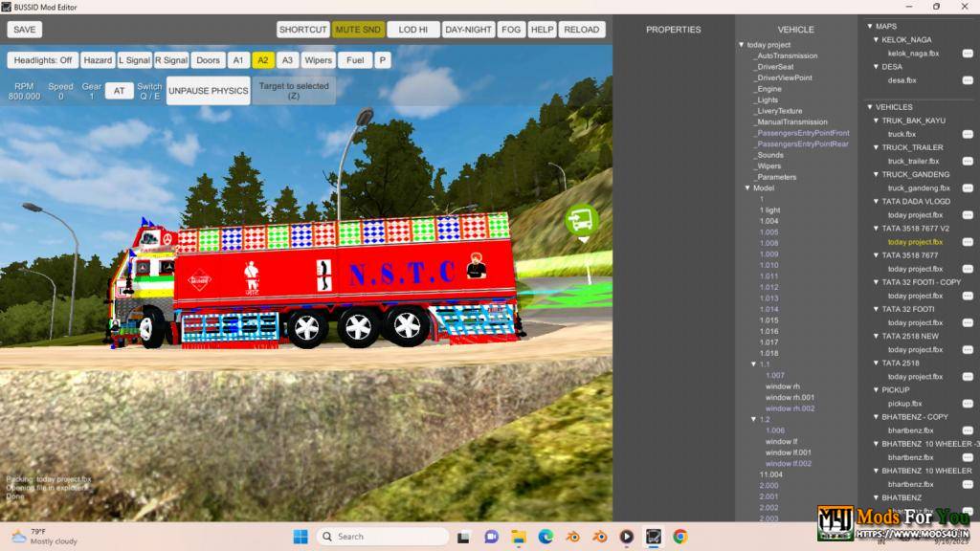The width and height of the screenshot is (980, 551).
Task: Toggle MUTE SND sound option
Action: click(x=358, y=30)
